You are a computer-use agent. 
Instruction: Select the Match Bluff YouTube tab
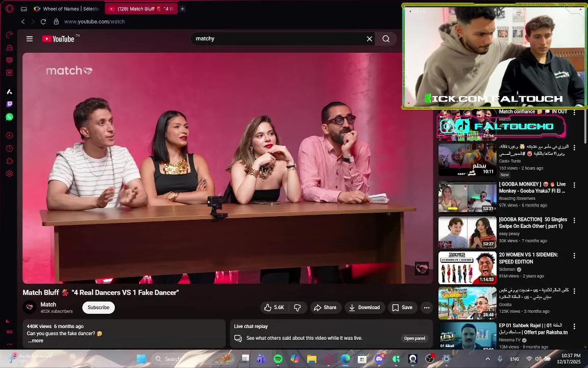click(x=141, y=9)
